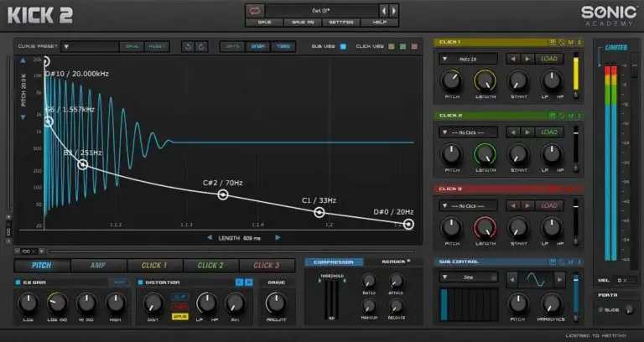Click the compressor Threshold slider
This screenshot has width=644, height=342.
pos(331,298)
